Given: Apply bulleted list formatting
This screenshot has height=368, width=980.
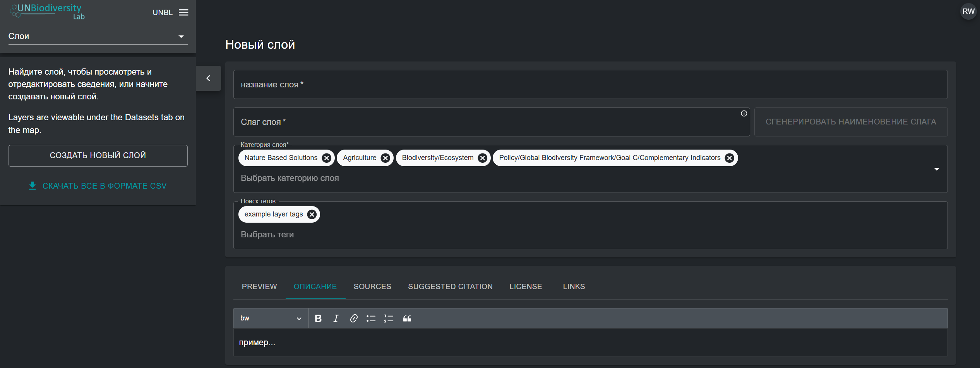Looking at the screenshot, I should [371, 318].
